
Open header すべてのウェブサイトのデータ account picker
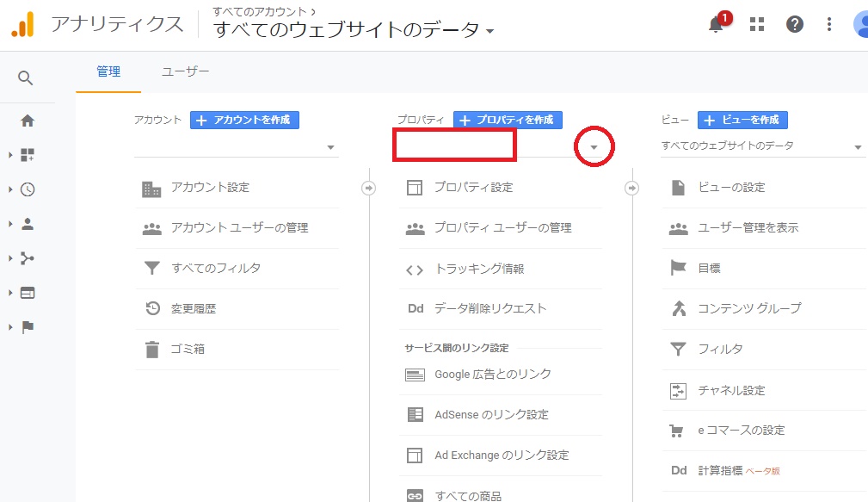[354, 29]
